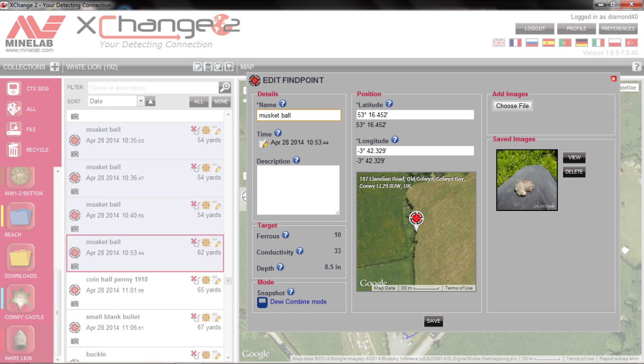Toggle ascending sort arrow button

[150, 101]
